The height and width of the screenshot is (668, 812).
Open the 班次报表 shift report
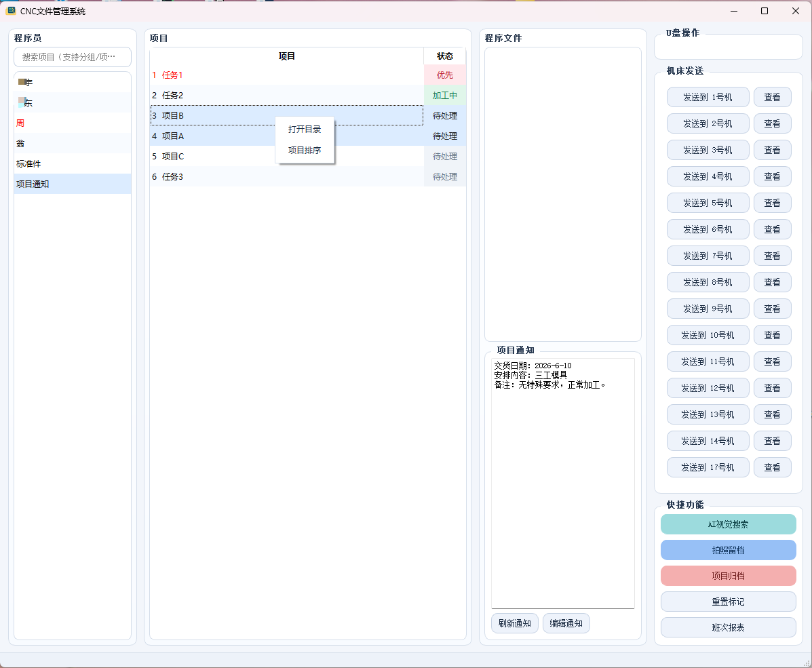[728, 627]
